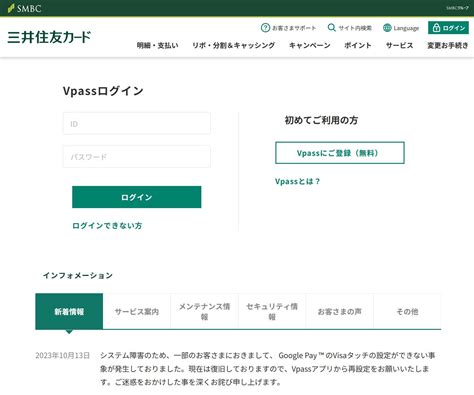Screen dimensions: 474x395
Task: Click the 三井住友カード logo
Action: [x=49, y=37]
